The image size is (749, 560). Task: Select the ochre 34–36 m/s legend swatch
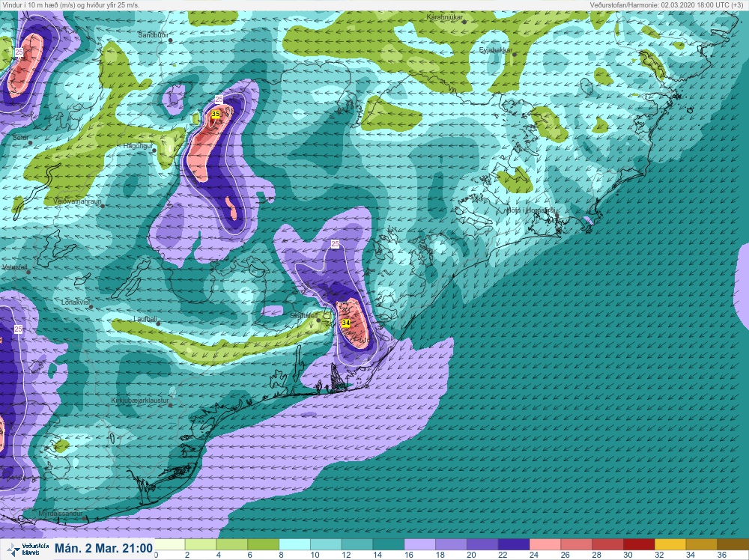(x=702, y=545)
